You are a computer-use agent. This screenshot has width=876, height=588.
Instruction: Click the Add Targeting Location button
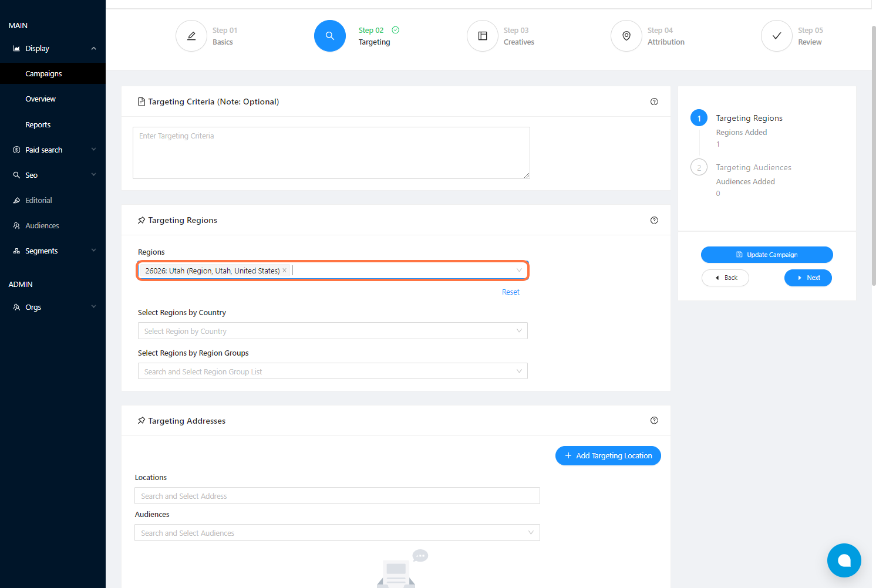608,456
